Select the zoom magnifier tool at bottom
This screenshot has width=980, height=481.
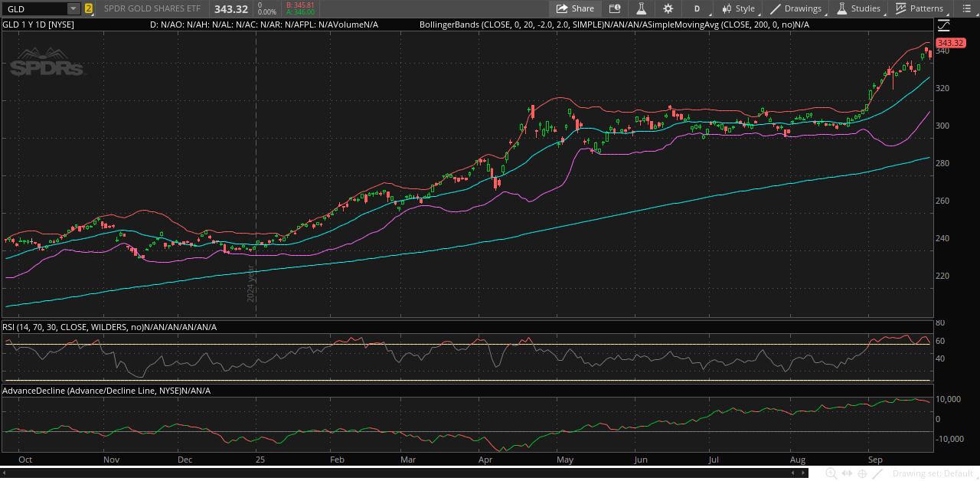[831, 473]
